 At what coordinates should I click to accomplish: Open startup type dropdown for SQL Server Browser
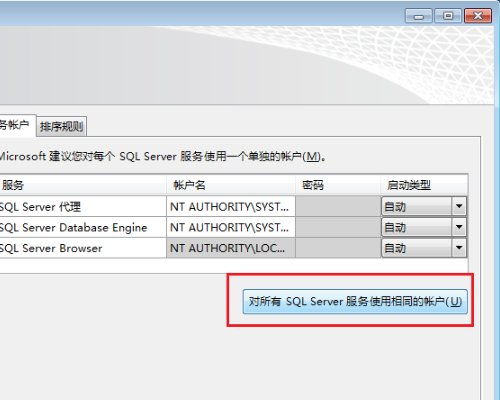coord(459,248)
